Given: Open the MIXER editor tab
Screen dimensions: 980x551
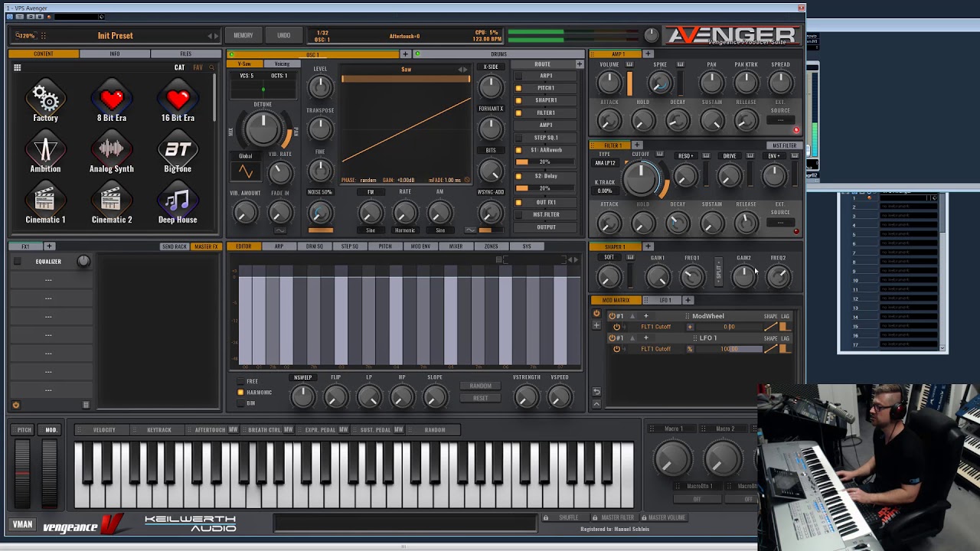Looking at the screenshot, I should (x=456, y=246).
